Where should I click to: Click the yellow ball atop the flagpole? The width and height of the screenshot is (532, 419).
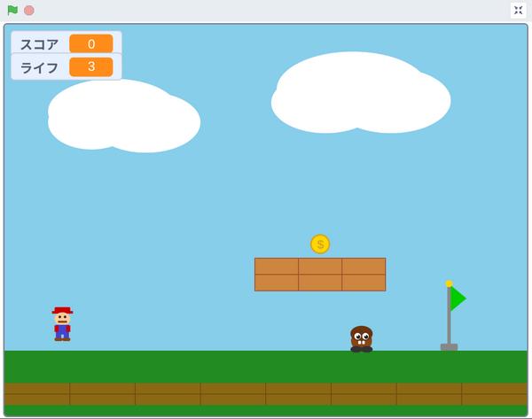pyautogui.click(x=449, y=283)
